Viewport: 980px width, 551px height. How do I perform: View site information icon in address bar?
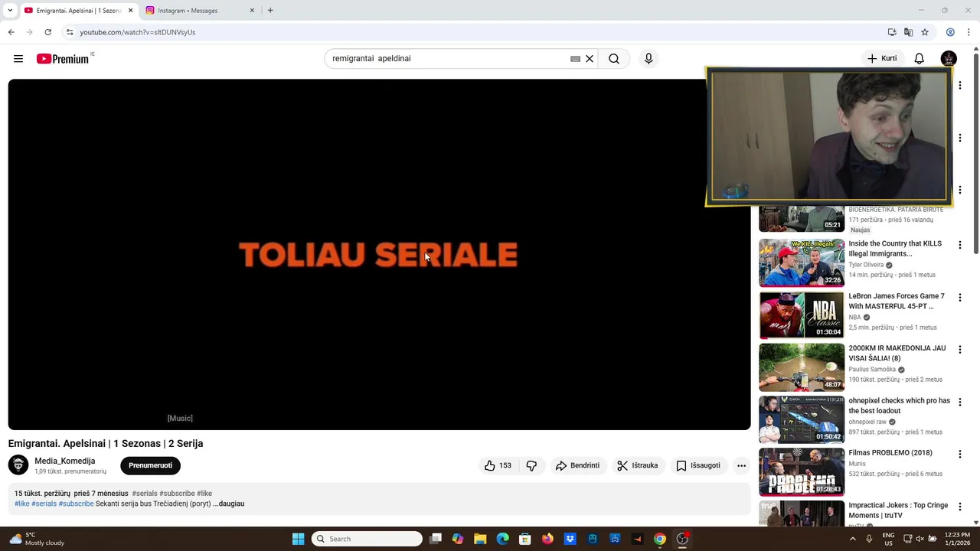tap(70, 32)
